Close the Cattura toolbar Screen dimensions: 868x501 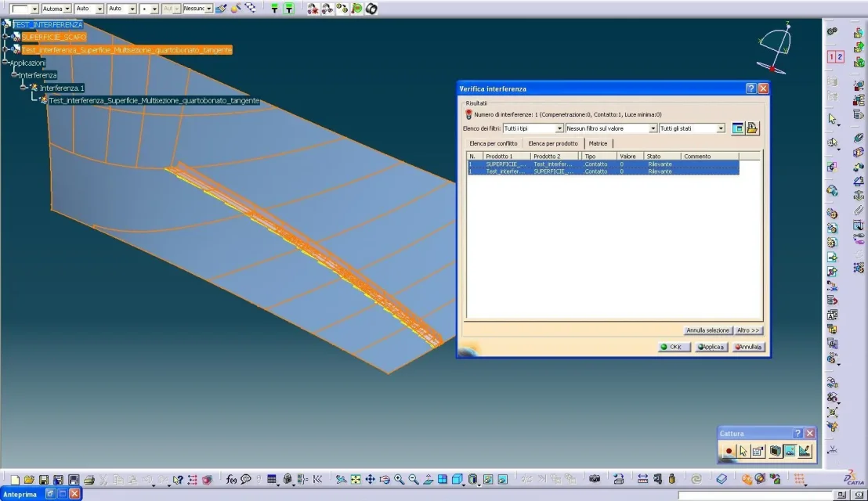(x=810, y=433)
